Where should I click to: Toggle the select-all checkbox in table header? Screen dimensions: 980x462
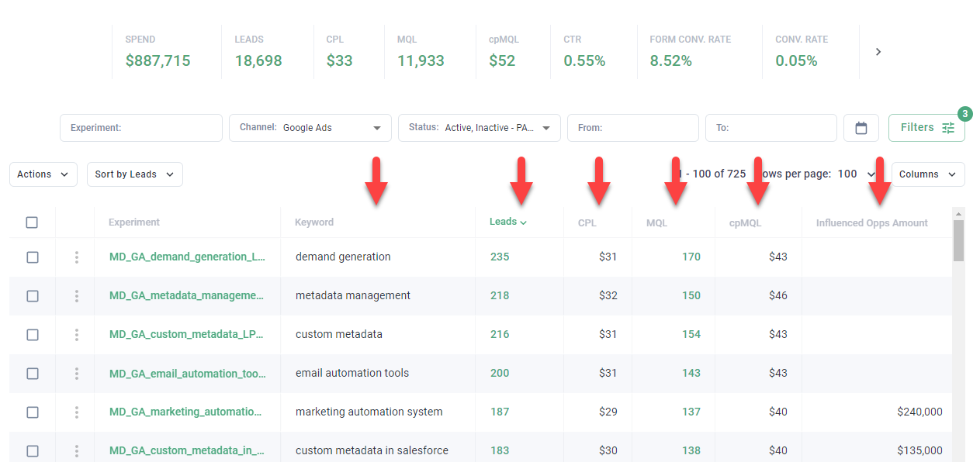(32, 222)
